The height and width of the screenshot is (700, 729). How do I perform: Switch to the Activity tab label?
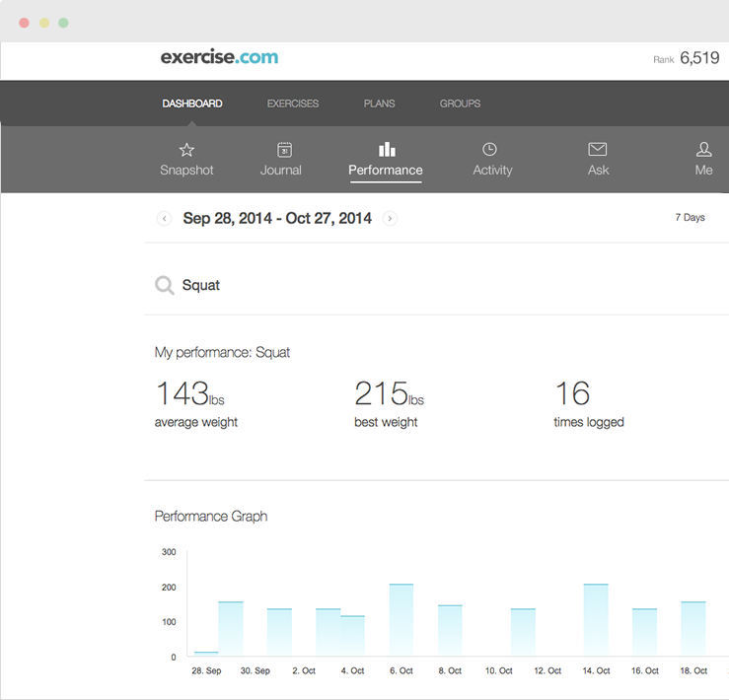tap(492, 171)
